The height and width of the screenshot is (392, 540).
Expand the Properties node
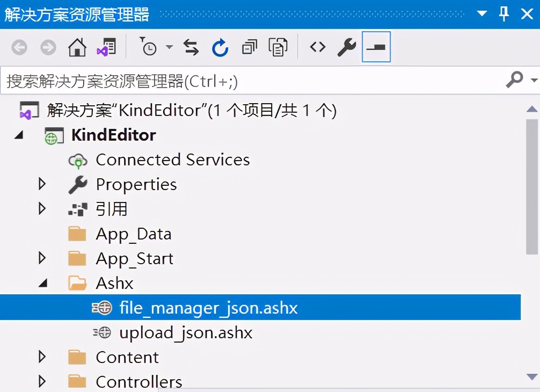pyautogui.click(x=42, y=184)
